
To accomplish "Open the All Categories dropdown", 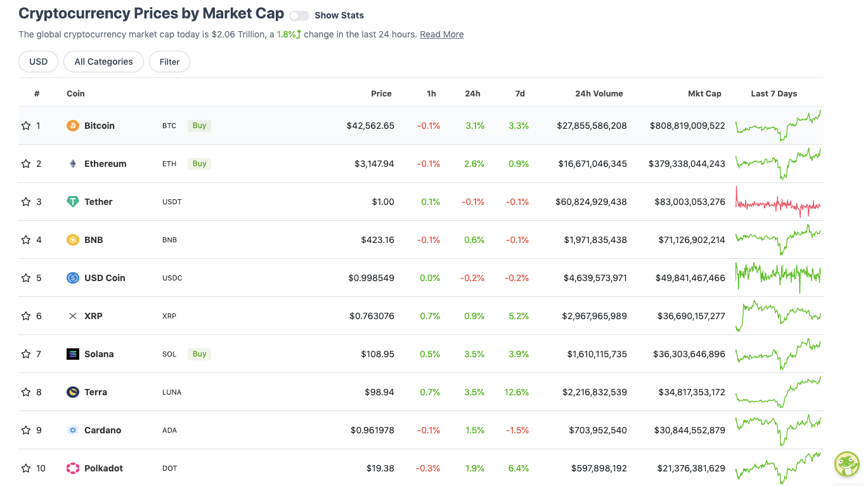I will pos(104,62).
